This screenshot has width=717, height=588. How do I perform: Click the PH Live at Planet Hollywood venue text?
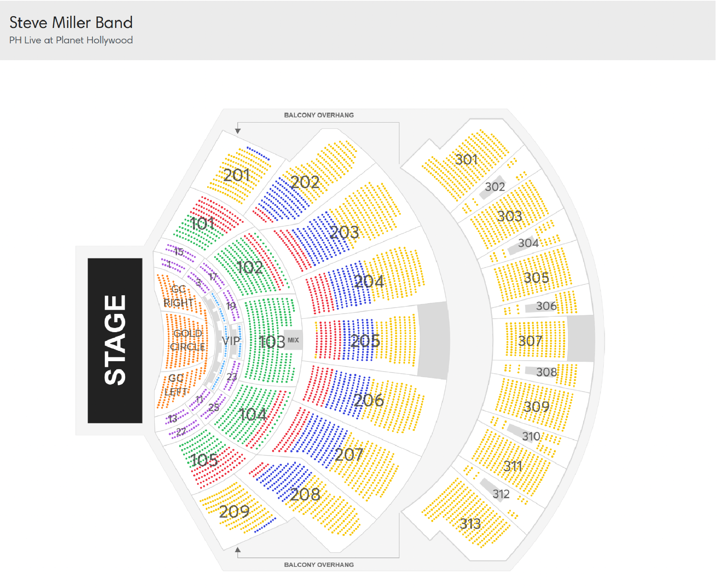[x=71, y=40]
